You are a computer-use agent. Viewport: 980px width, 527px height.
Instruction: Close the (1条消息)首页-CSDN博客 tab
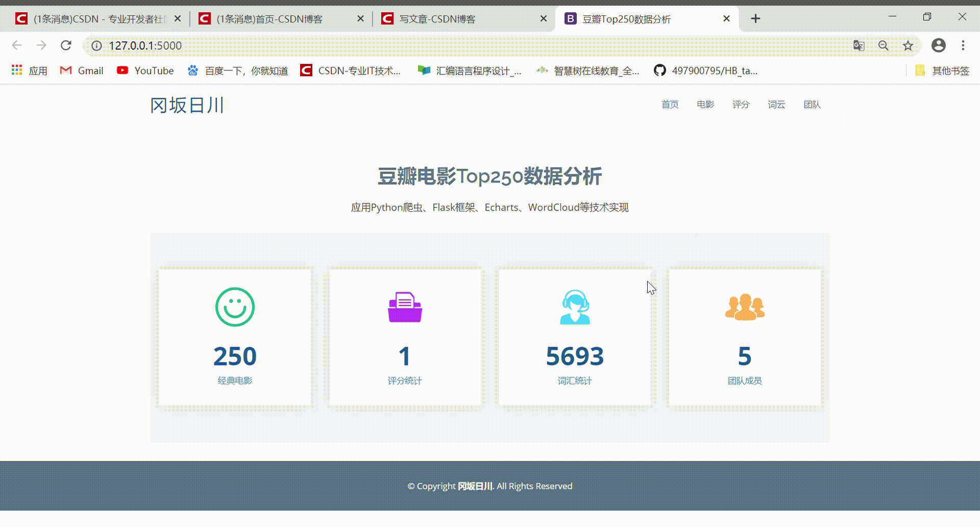tap(360, 19)
